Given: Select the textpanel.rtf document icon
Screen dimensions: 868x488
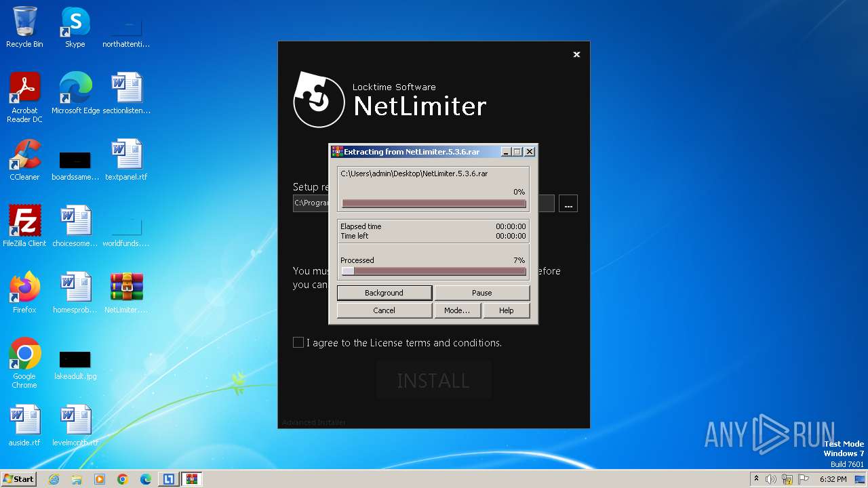Looking at the screenshot, I should tap(126, 159).
